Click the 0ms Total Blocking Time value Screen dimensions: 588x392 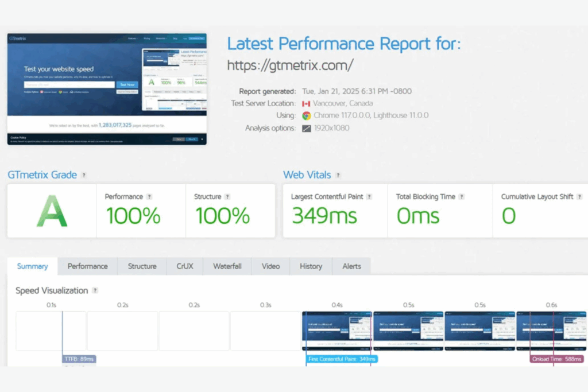coord(418,216)
